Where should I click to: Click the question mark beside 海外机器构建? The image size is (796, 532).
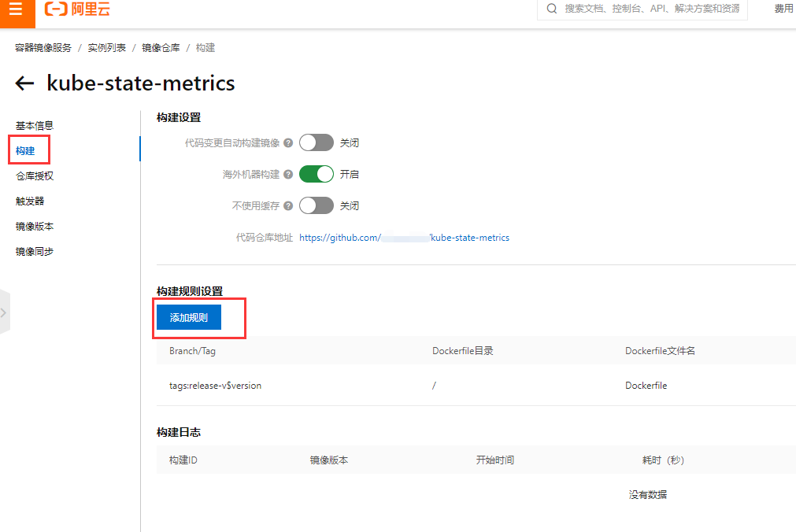click(287, 174)
